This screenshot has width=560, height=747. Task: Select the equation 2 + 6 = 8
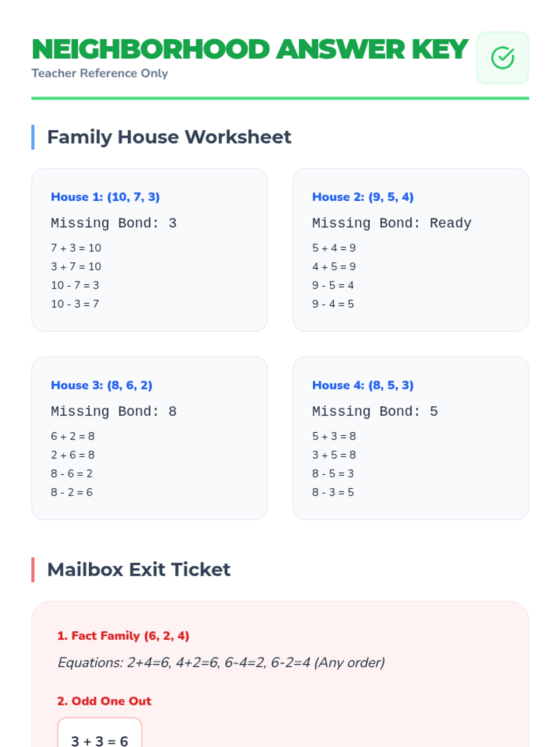(72, 455)
